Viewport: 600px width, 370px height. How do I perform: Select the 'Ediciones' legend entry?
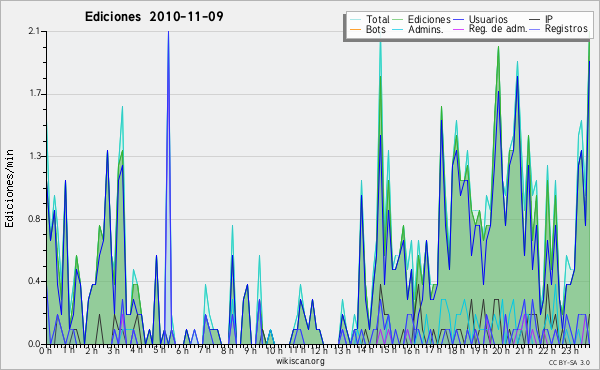429,19
